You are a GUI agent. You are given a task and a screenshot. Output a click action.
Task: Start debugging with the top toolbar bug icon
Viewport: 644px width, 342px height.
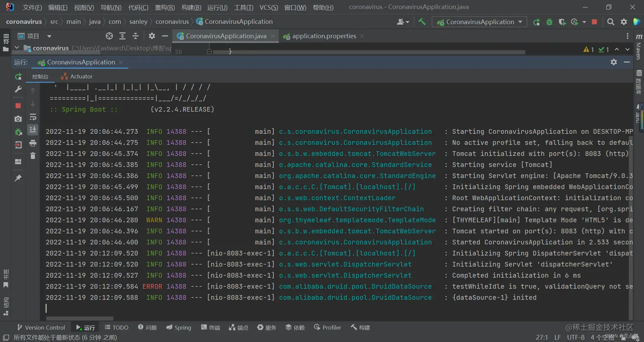click(549, 22)
